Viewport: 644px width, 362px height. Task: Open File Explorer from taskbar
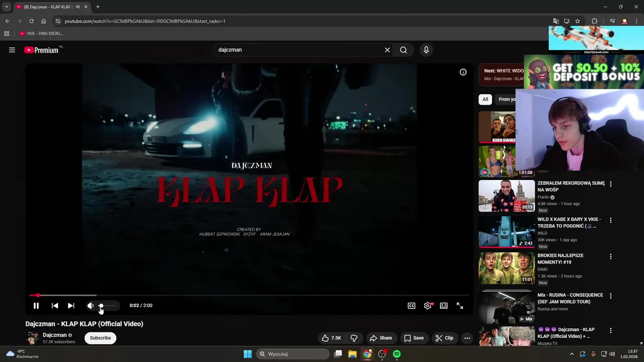point(353,354)
